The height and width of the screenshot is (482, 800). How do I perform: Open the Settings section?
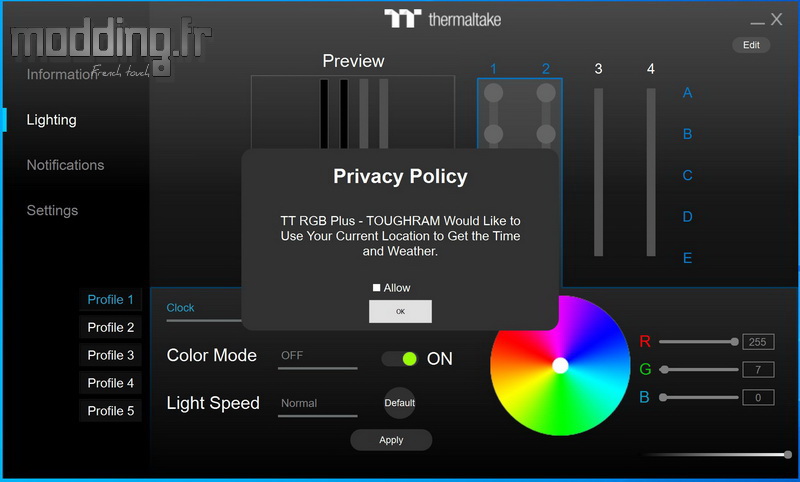(52, 210)
